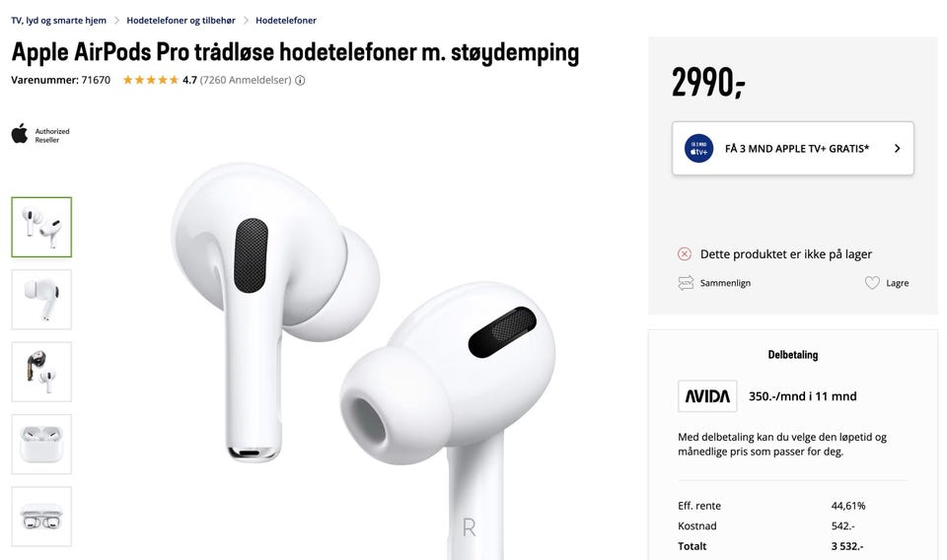The image size is (947, 560).
Task: Select the third thumbnail showing the internal components
Action: pos(41,372)
